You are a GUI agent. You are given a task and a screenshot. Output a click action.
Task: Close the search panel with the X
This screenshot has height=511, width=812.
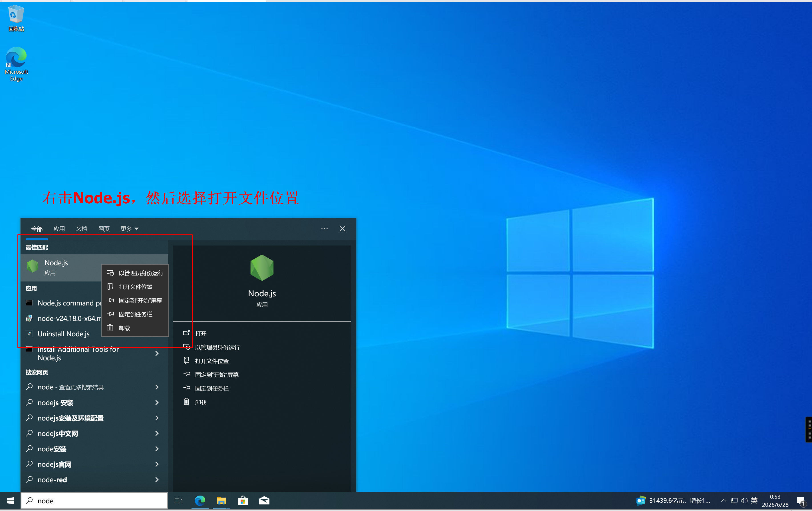tap(342, 229)
